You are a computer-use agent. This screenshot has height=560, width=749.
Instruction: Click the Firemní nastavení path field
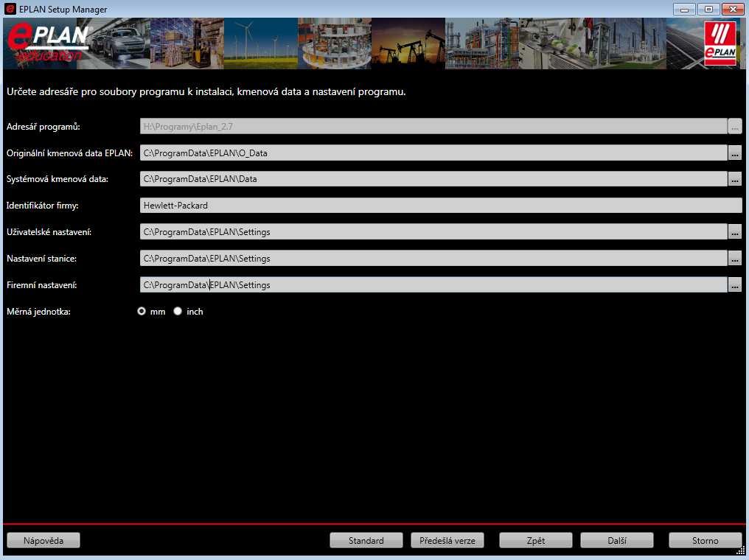[433, 285]
